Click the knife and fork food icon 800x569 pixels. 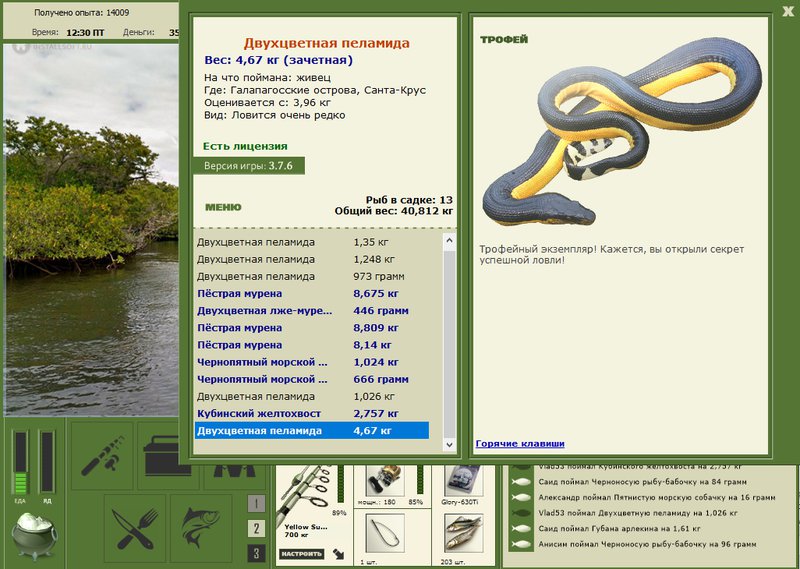click(x=135, y=528)
